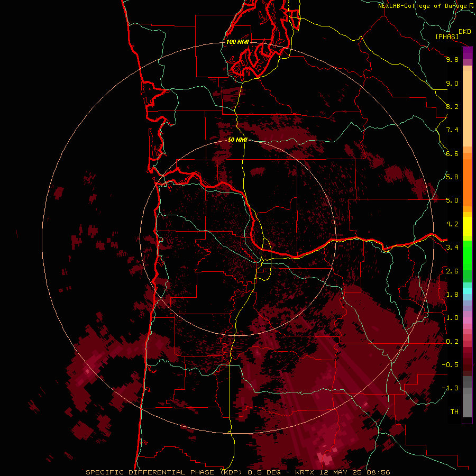Image resolution: width=476 pixels, height=476 pixels.
Task: Click the 9.0 value on the color scale
Action: click(452, 84)
